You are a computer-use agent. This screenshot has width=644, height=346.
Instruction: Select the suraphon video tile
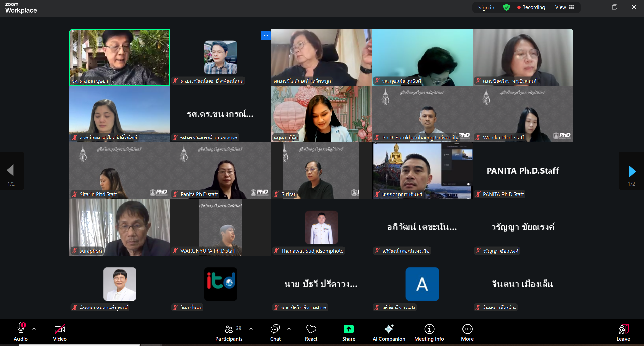pyautogui.click(x=120, y=227)
